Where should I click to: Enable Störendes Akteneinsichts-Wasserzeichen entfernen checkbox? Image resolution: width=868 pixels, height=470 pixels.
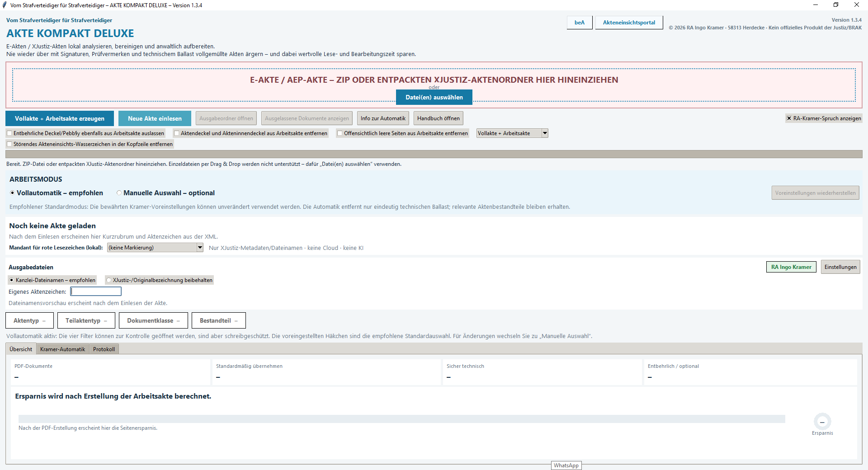coord(9,144)
